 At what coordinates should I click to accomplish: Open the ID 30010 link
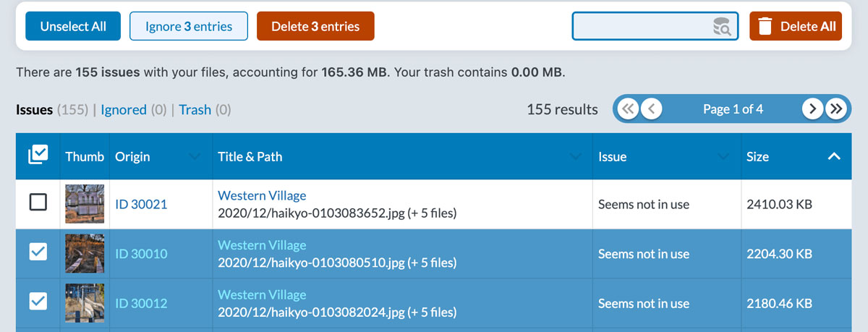pos(141,253)
